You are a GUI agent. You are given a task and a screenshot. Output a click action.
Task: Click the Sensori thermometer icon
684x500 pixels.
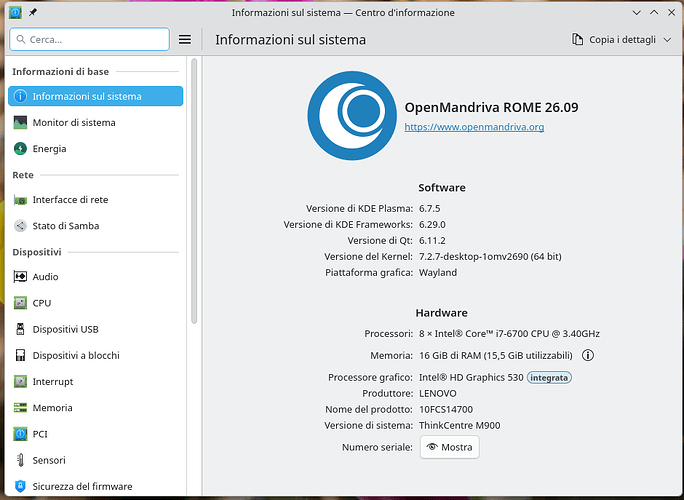20,460
